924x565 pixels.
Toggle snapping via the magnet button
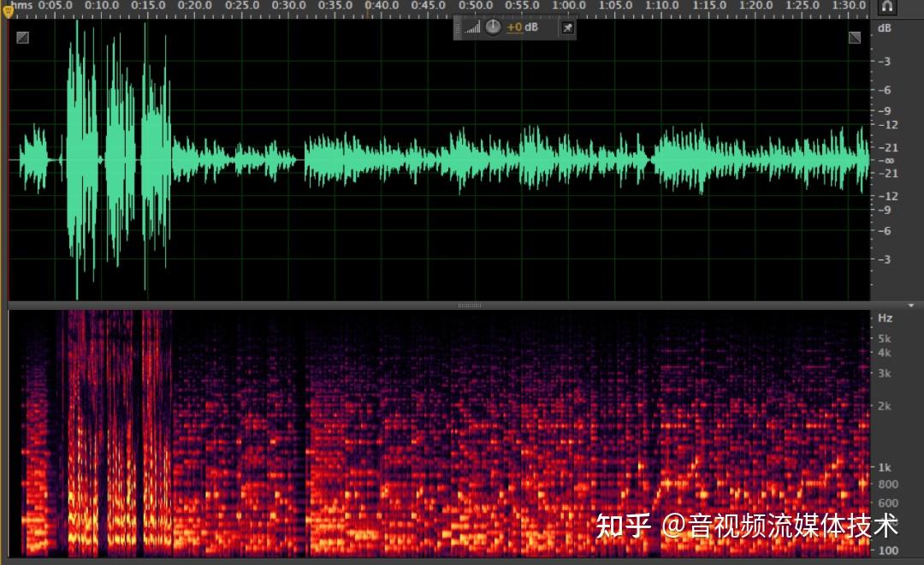coord(887,7)
